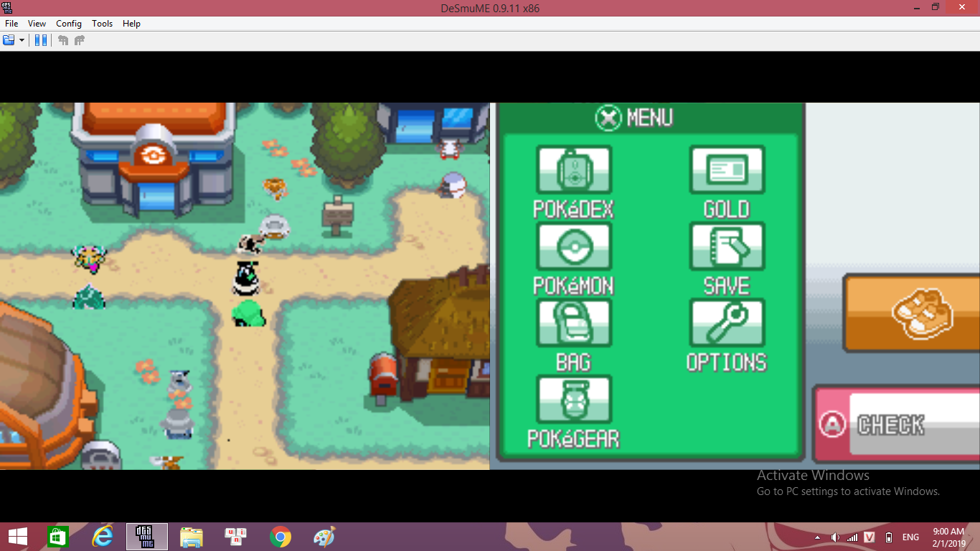Open the clock showing 9:00 AM
The width and height of the screenshot is (980, 551).
click(x=948, y=537)
